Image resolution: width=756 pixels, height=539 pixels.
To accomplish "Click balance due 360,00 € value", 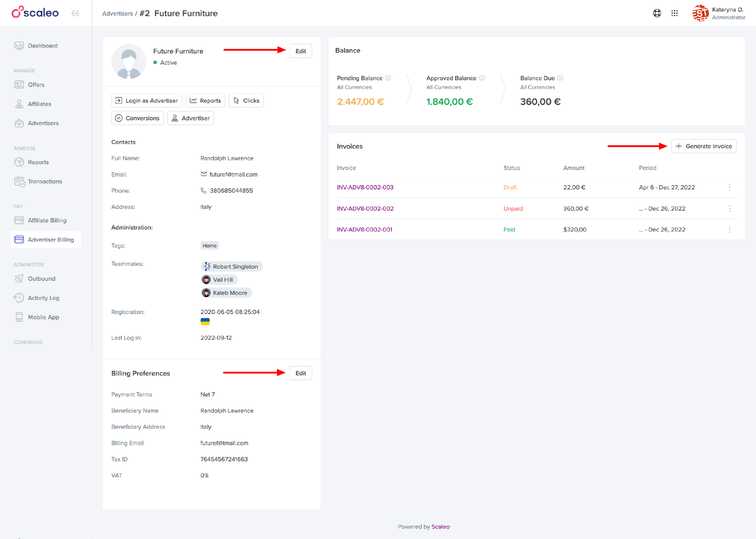I will 540,102.
